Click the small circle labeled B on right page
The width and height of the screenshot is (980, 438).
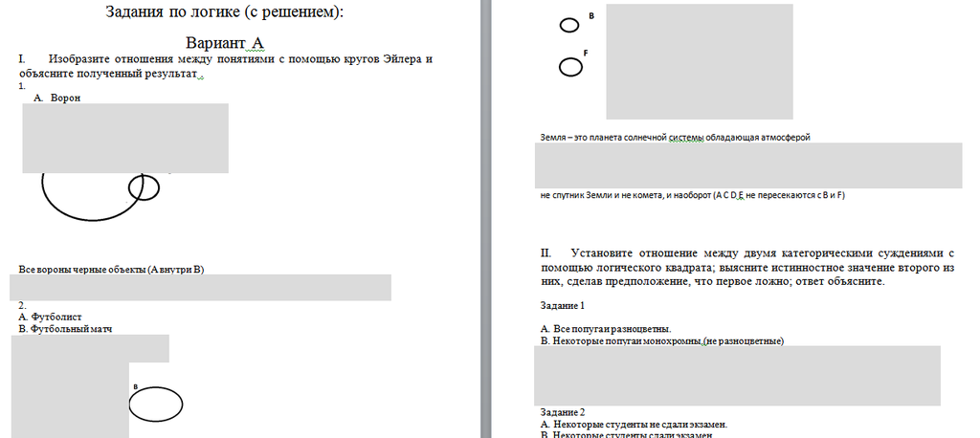point(568,25)
